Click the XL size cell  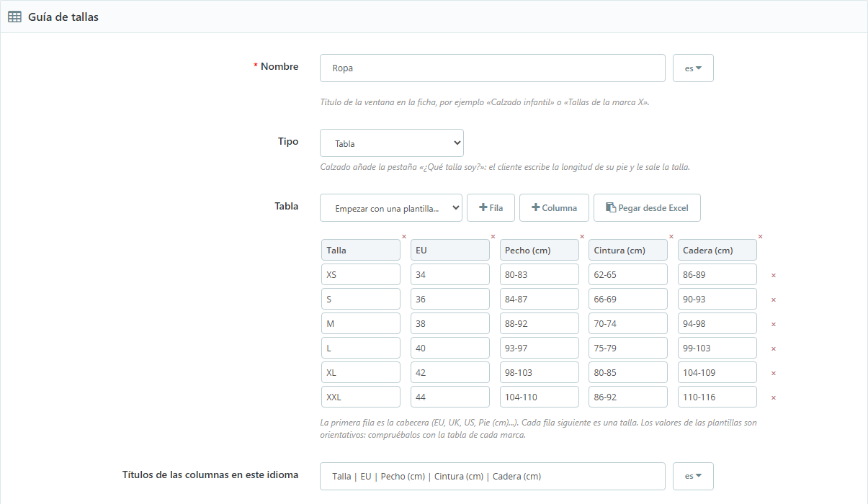[361, 372]
